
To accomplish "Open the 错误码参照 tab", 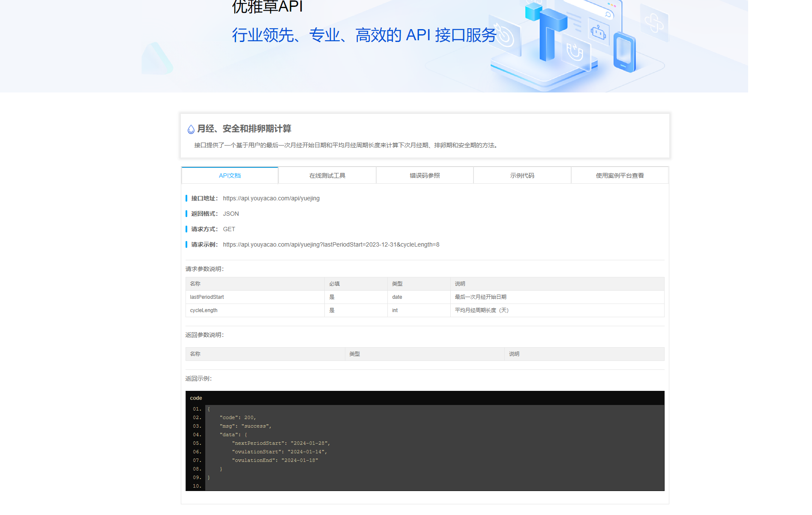I will point(425,176).
